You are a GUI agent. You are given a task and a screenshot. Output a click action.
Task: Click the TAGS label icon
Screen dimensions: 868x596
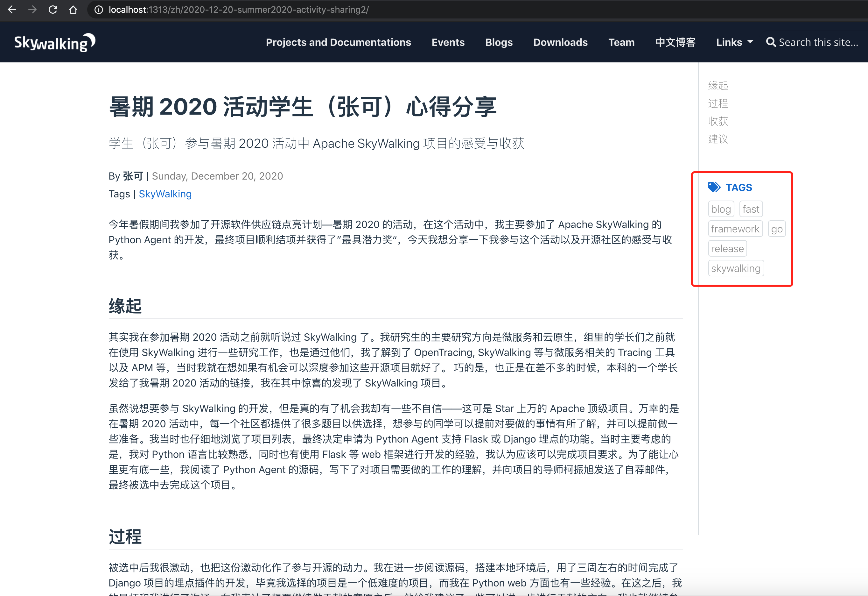(714, 187)
